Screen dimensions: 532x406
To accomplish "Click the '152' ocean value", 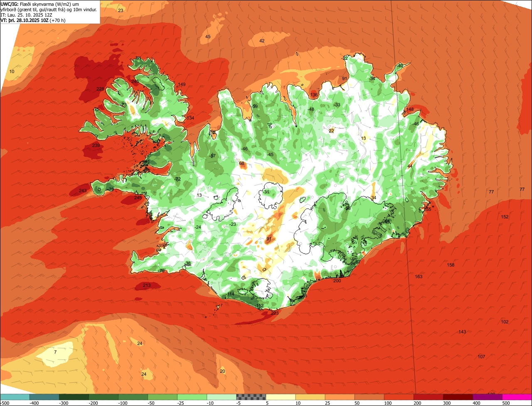I will (x=505, y=217).
